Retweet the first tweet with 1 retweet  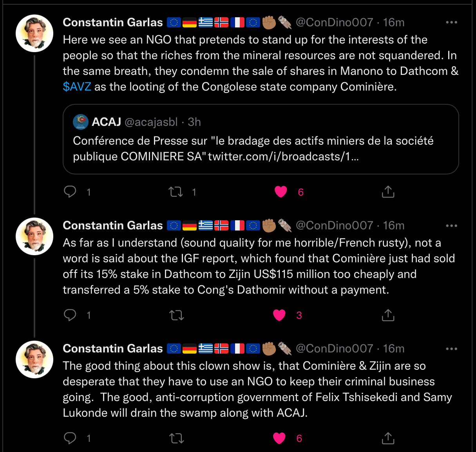(176, 192)
